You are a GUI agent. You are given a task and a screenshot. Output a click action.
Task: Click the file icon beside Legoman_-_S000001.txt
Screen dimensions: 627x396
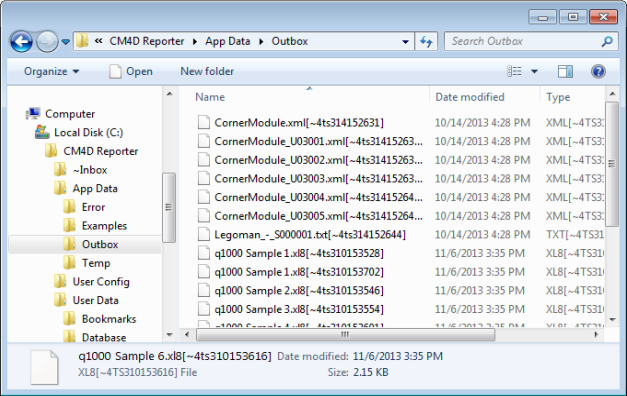click(204, 235)
